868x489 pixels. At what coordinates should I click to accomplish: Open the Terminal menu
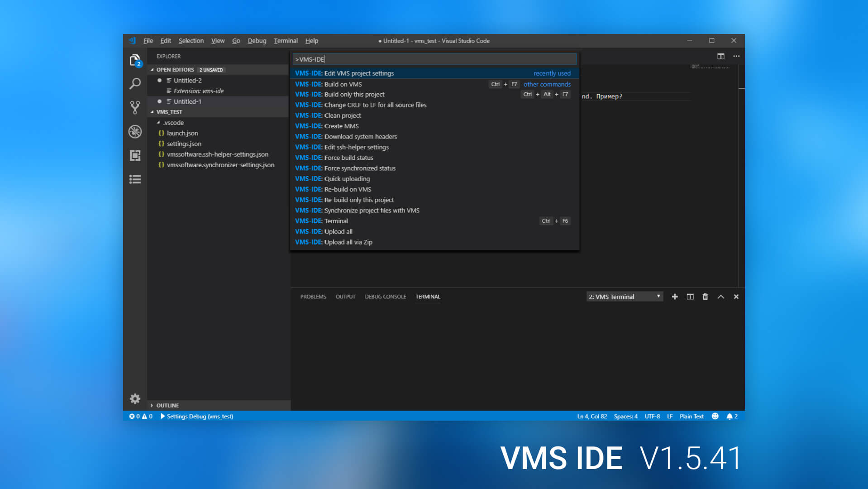(x=286, y=40)
